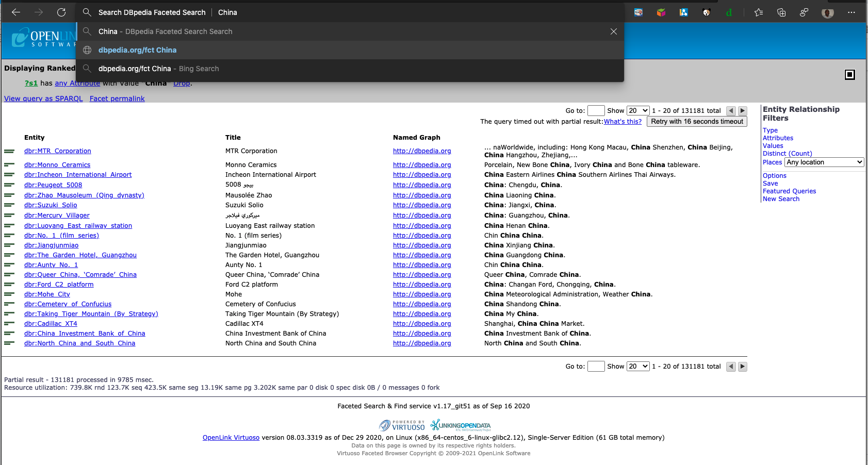
Task: Open the Facet permalink
Action: click(117, 98)
